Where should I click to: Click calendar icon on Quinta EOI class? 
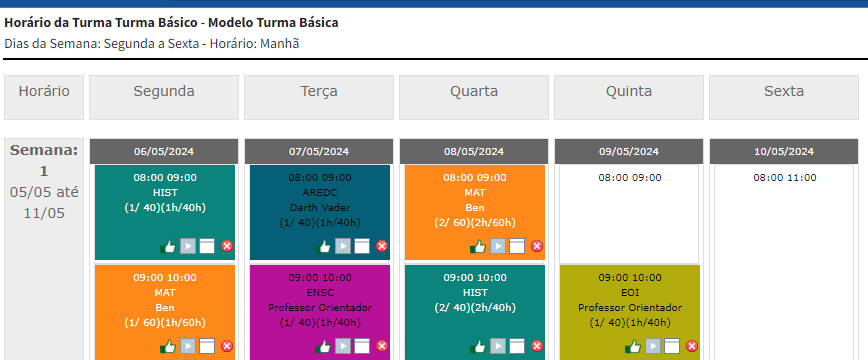click(672, 346)
